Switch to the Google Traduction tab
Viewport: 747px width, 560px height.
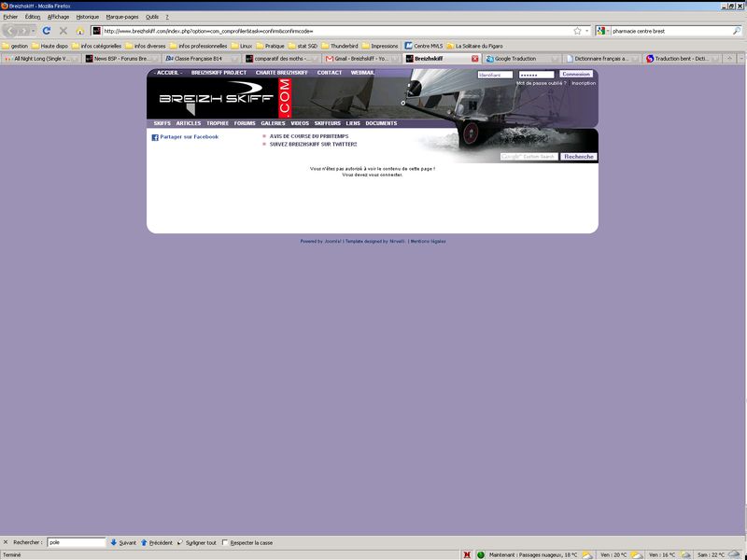(x=522, y=59)
